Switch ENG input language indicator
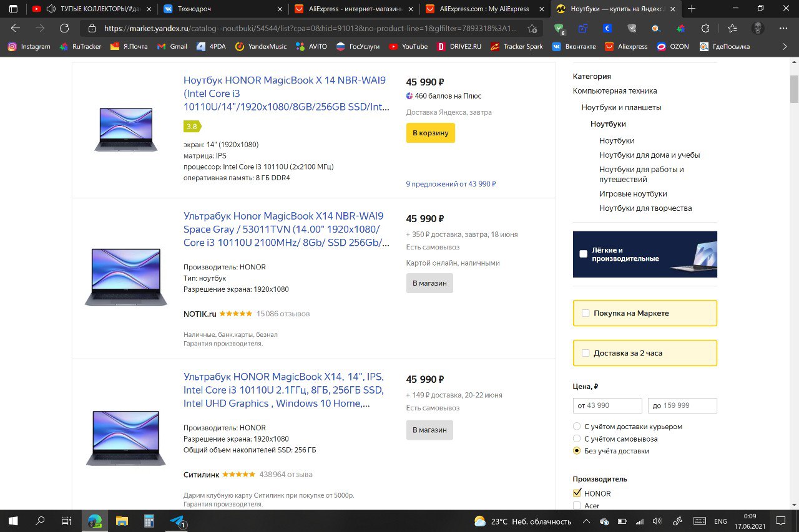This screenshot has height=532, width=799. 720,521
